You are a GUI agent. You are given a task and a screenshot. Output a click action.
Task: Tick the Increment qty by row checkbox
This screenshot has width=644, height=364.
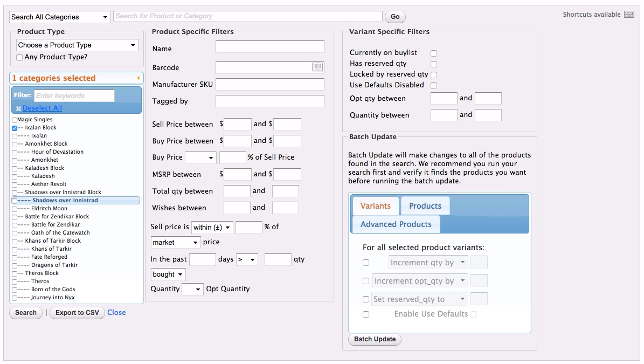(x=366, y=263)
